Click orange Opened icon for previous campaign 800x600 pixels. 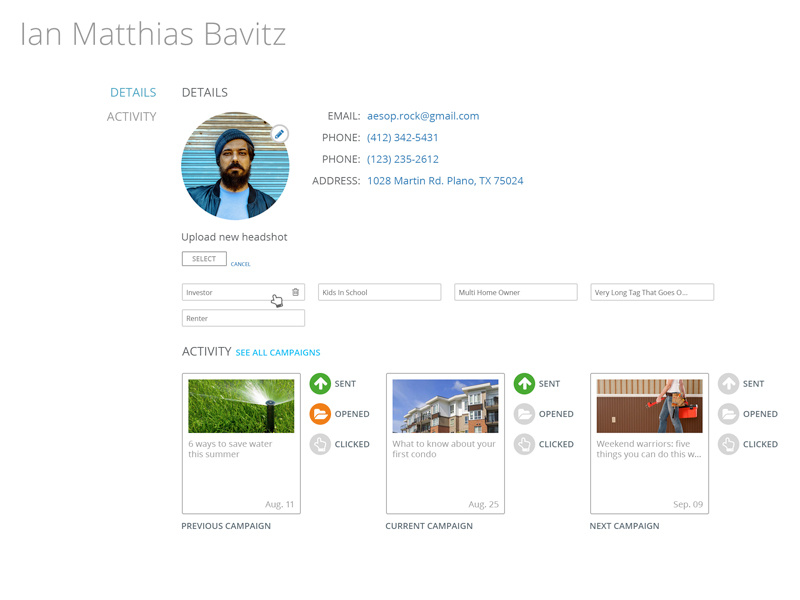(320, 414)
